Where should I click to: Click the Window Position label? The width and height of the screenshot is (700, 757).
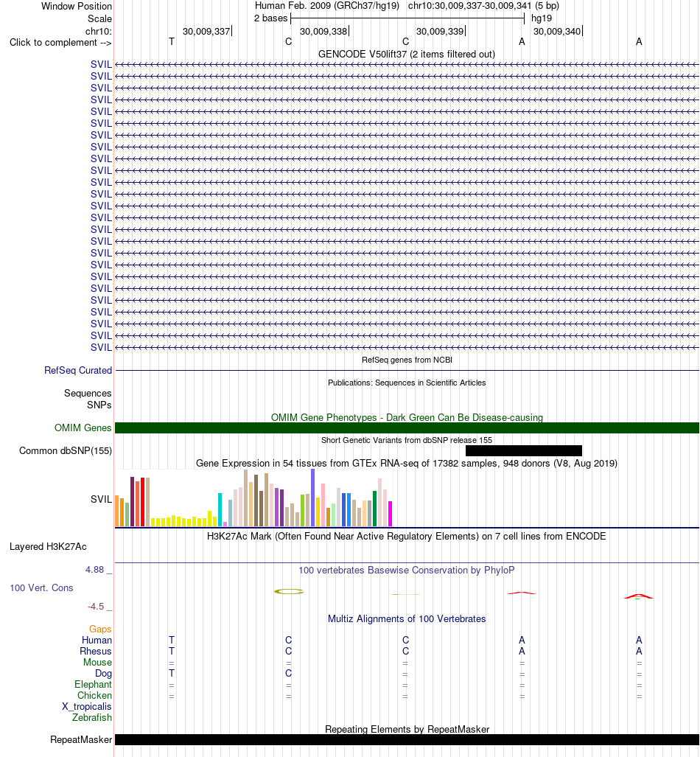click(77, 7)
